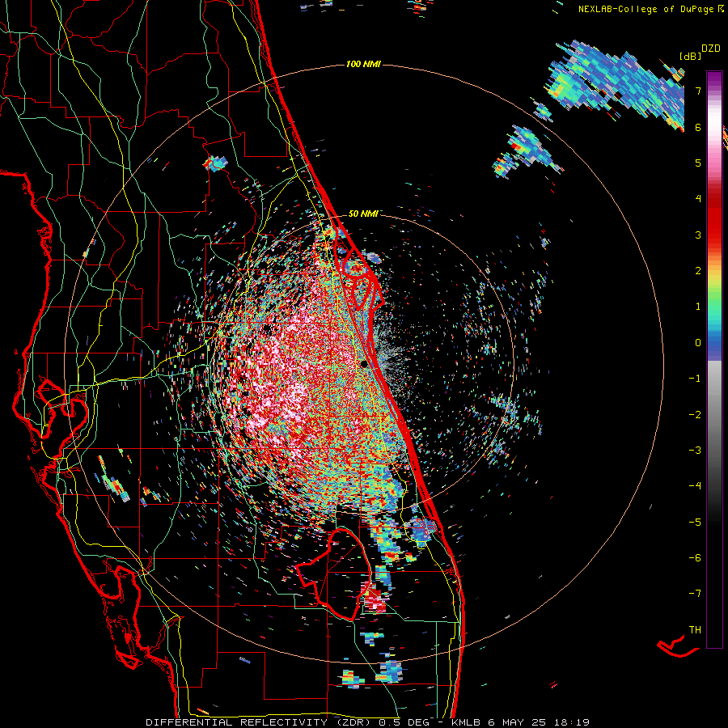The image size is (728, 728).
Task: Click the 6 MAY 25 date in caption
Action: click(518, 722)
